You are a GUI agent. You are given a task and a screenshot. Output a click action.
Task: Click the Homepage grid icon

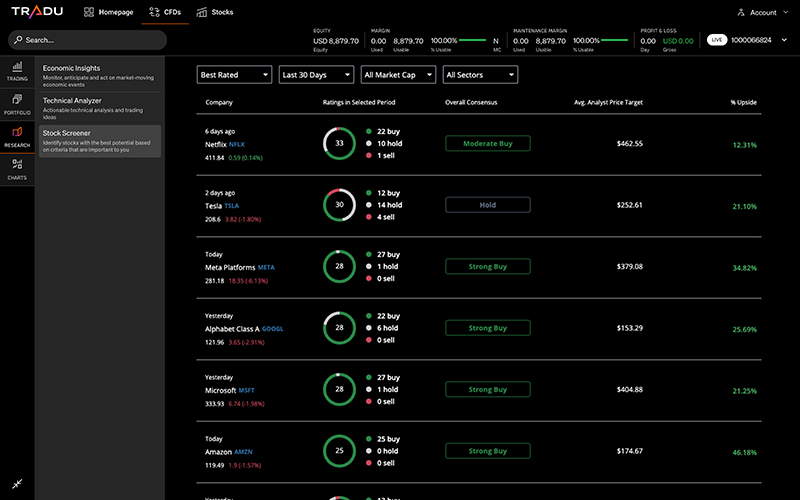[89, 12]
